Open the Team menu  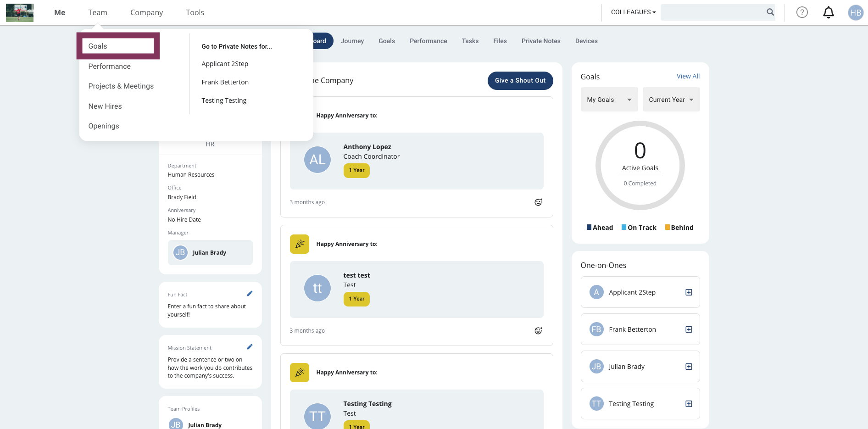[x=98, y=12]
